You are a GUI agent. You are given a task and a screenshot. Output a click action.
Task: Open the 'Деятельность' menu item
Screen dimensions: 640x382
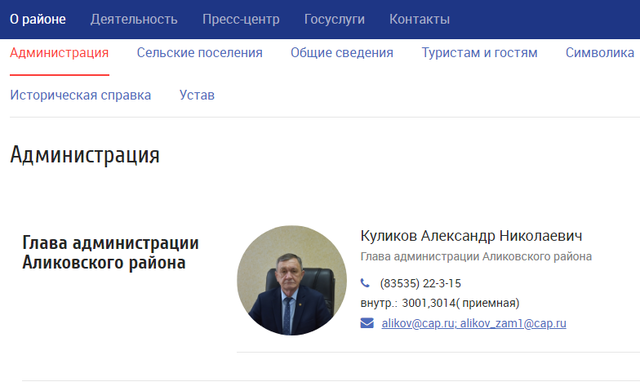pos(134,19)
